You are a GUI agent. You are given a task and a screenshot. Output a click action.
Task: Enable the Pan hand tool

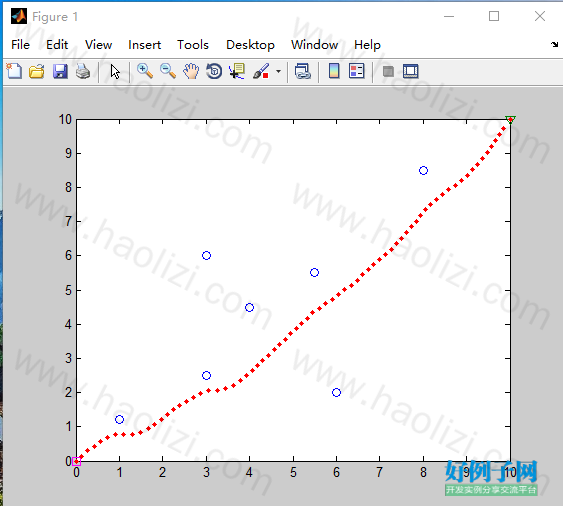coord(191,71)
